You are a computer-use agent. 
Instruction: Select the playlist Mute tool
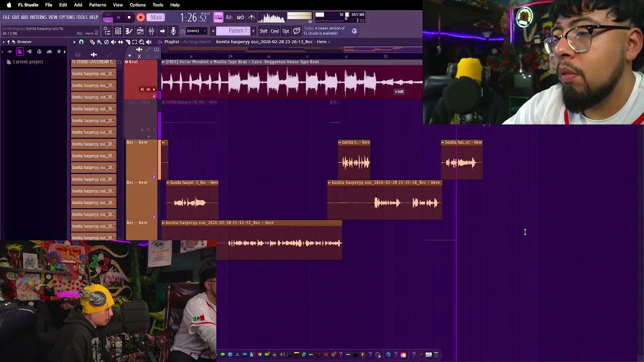pyautogui.click(x=114, y=42)
